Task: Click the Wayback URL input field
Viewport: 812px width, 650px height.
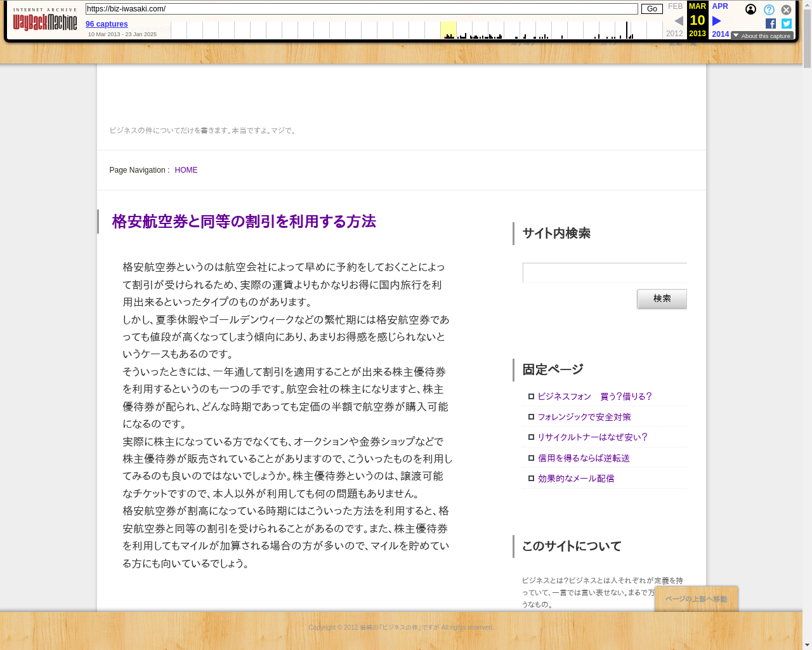Action: coord(362,9)
